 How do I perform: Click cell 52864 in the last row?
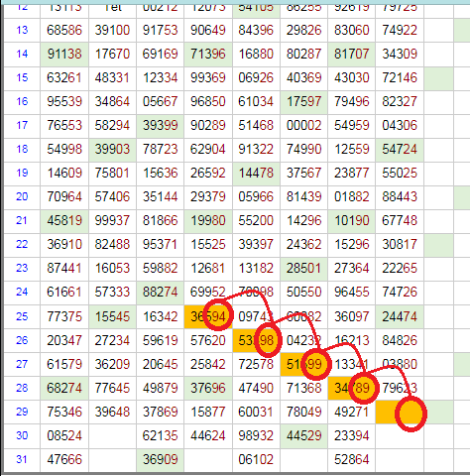click(x=351, y=459)
